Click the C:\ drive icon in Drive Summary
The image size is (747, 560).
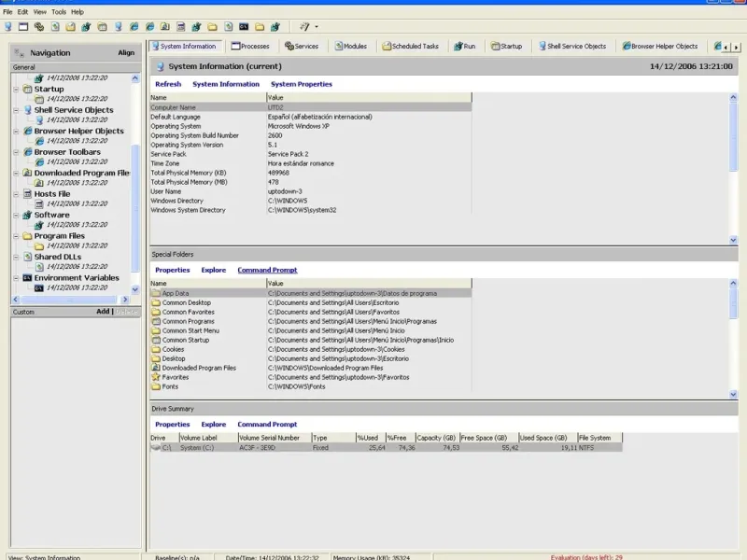click(156, 448)
